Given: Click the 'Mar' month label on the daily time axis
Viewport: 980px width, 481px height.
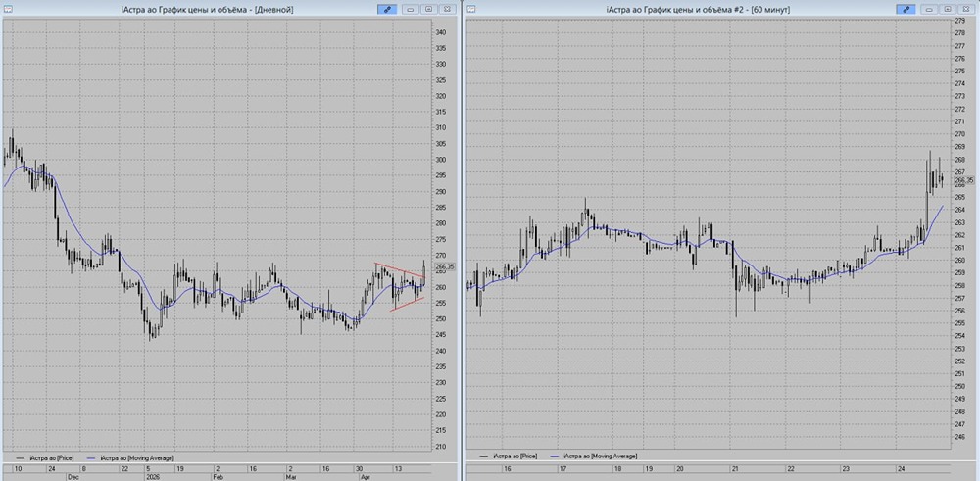Looking at the screenshot, I should [291, 476].
